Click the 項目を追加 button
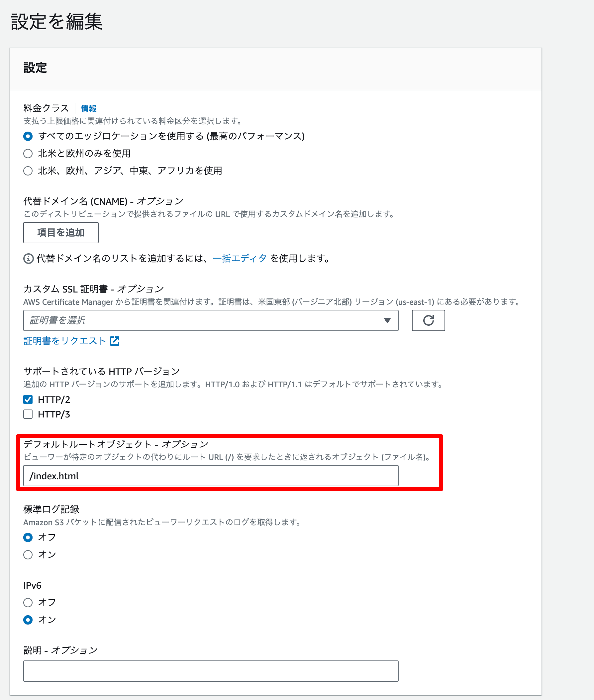594x700 pixels. pos(61,232)
